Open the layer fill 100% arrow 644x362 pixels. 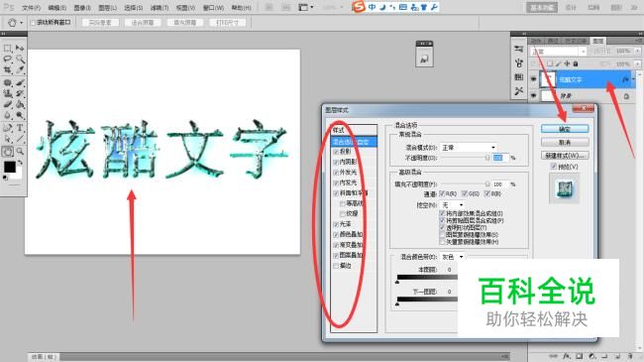[637, 64]
